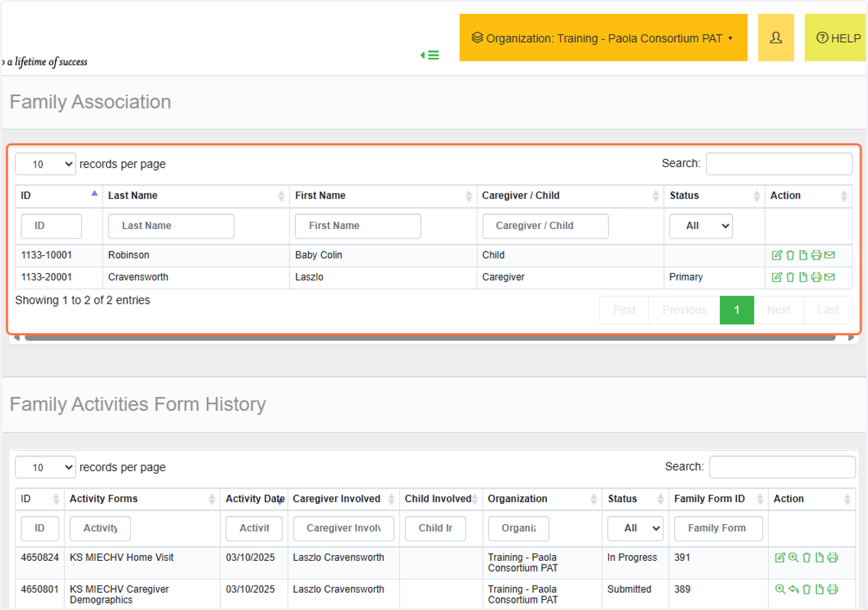Viewport: 868px width, 610px height.
Task: Click the Last pagination button
Action: pos(828,310)
